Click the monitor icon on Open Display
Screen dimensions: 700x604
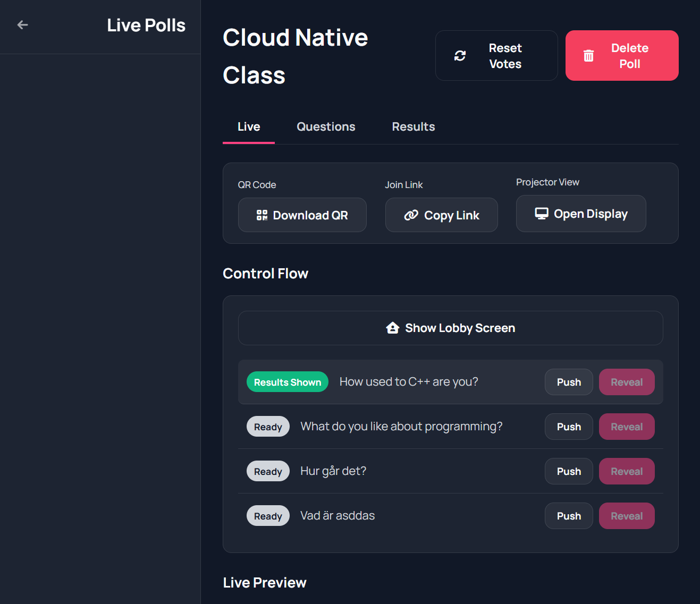click(542, 213)
